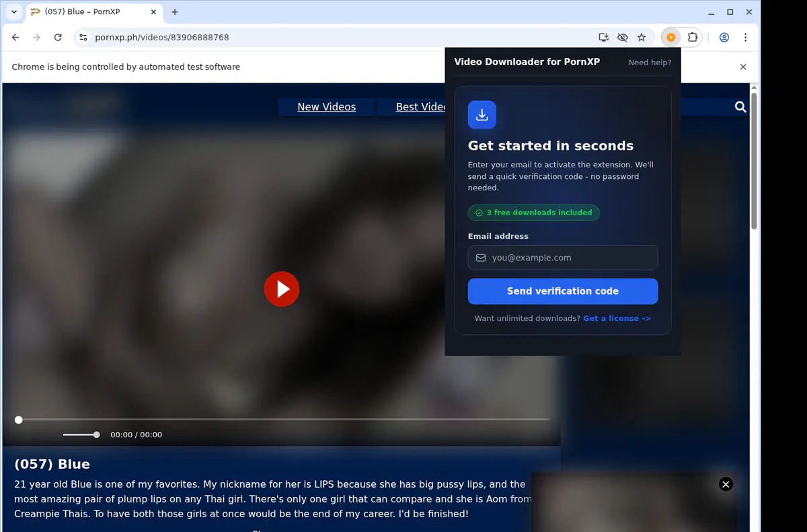Click the video progress seek bar

[282, 420]
